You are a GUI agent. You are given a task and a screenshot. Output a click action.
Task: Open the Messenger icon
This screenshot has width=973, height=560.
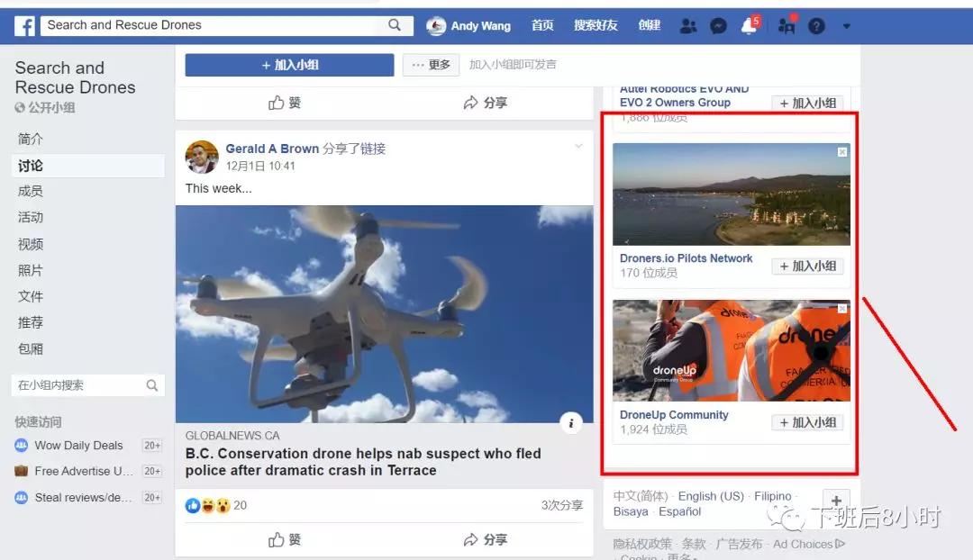tap(718, 26)
